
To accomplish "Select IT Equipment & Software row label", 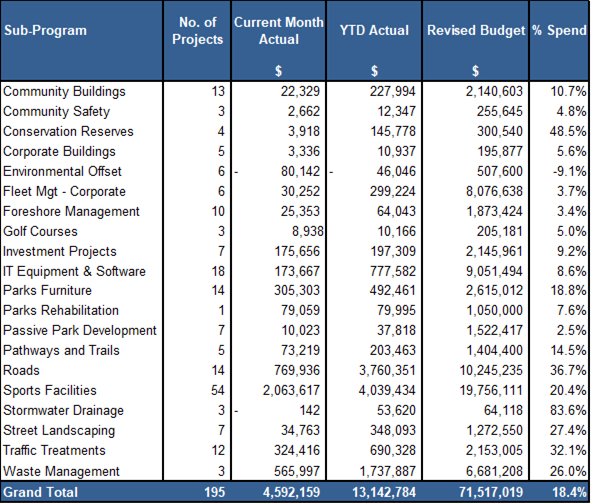I will (74, 271).
